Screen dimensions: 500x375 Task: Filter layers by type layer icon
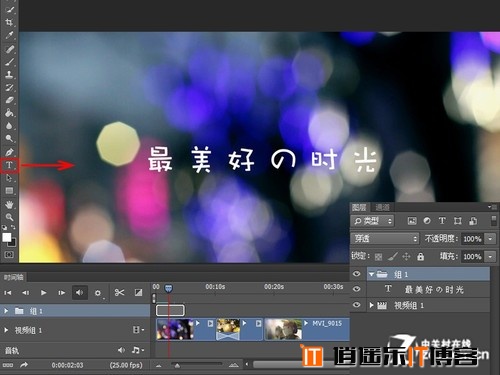pyautogui.click(x=442, y=221)
